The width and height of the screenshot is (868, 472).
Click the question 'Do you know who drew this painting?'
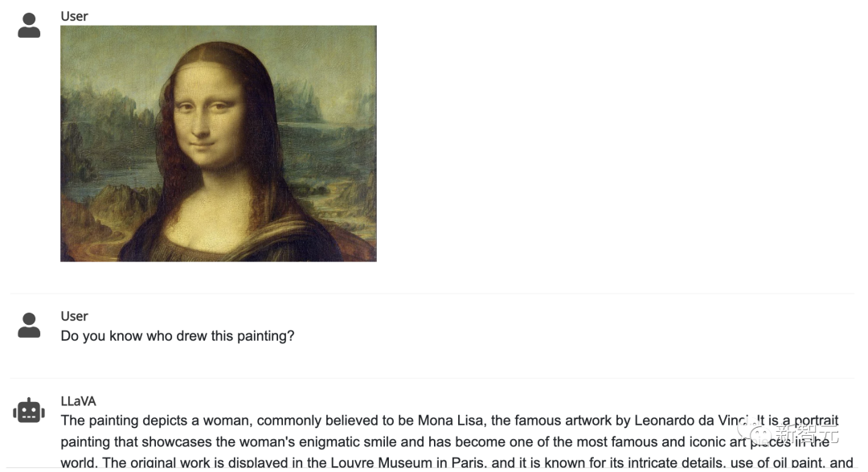[177, 336]
